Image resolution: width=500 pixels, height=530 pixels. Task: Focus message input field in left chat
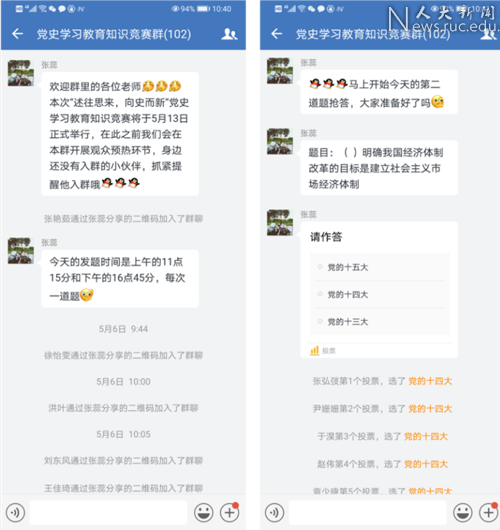(109, 512)
